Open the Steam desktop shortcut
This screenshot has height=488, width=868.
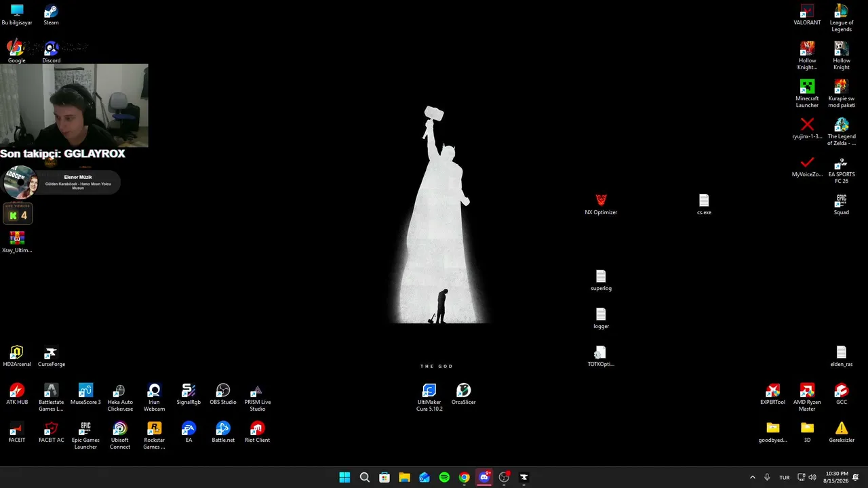51,15
